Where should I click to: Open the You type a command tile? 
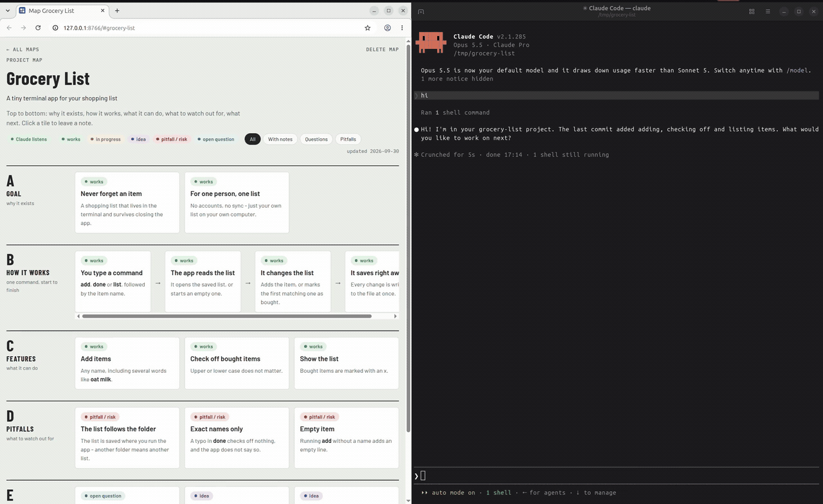coord(113,281)
